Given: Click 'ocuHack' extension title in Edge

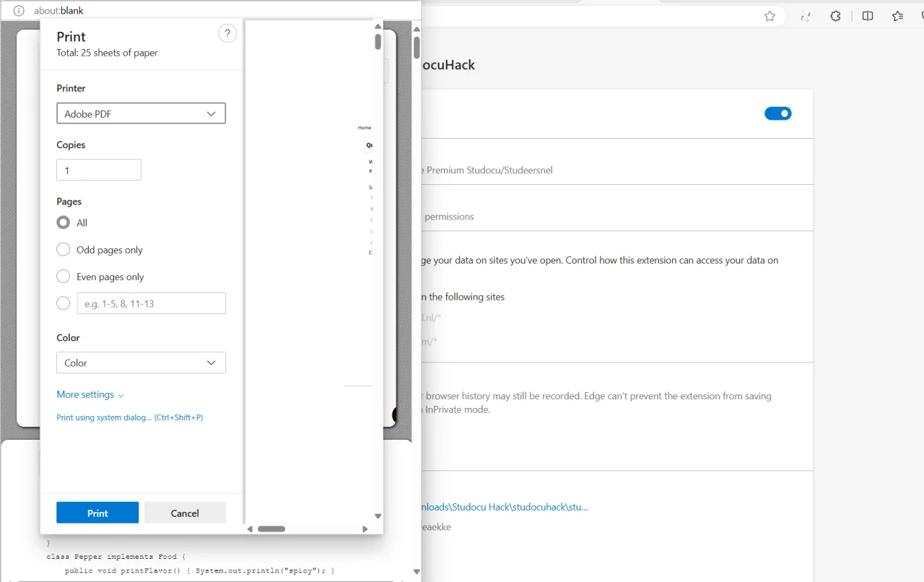Looking at the screenshot, I should [448, 65].
